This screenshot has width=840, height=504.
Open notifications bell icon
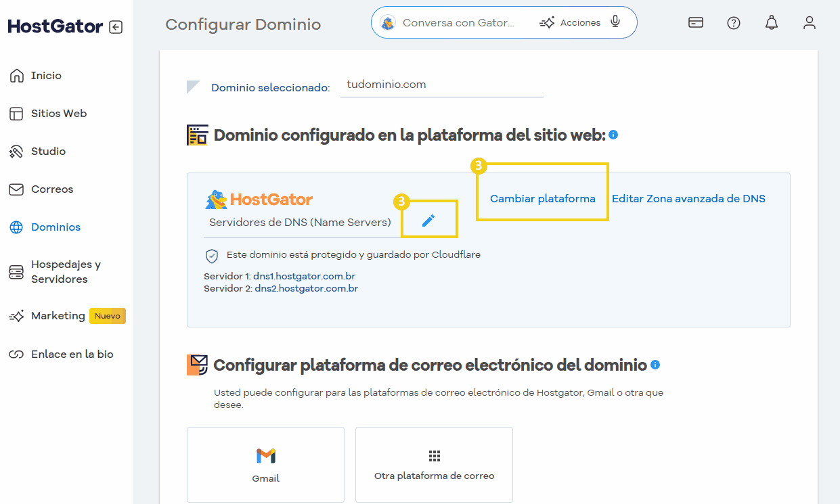pos(771,23)
